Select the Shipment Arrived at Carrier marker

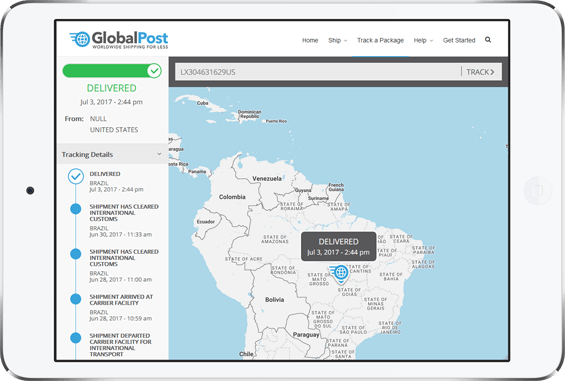(x=76, y=299)
